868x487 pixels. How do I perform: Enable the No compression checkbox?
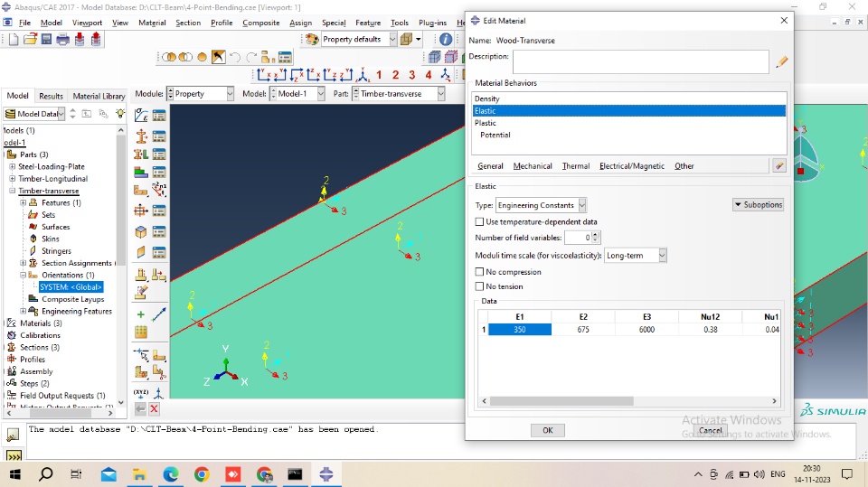[x=480, y=272]
